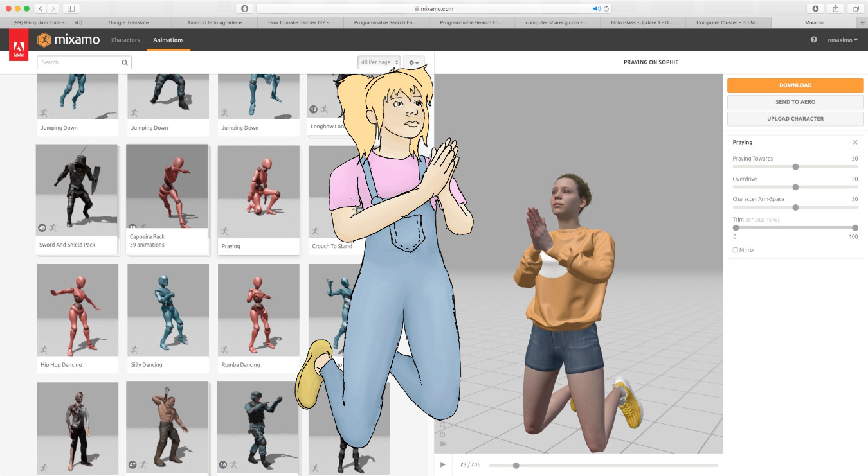Click the play button in the animation timeline
The image size is (868, 476).
click(442, 464)
